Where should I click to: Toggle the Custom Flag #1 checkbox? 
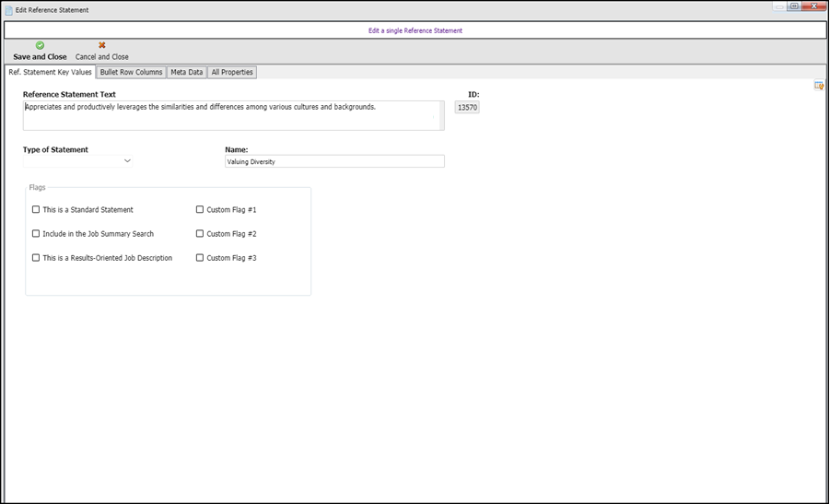click(200, 210)
